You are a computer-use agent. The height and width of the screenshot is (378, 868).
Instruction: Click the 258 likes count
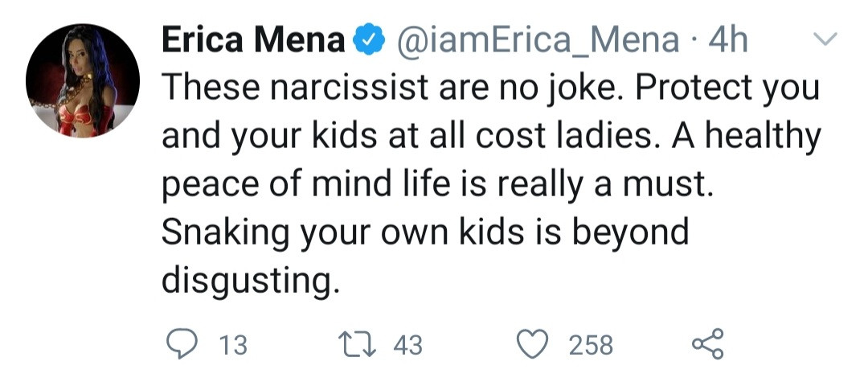(592, 345)
